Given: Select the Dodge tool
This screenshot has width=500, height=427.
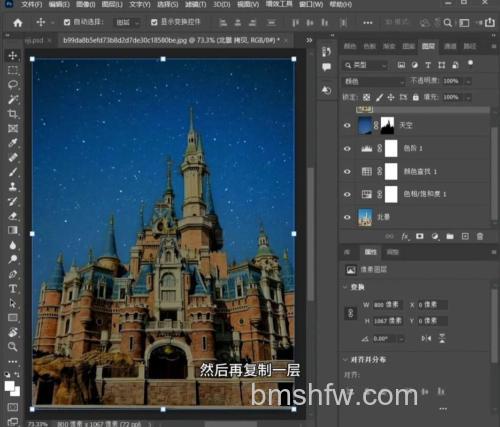Looking at the screenshot, I should tap(13, 259).
